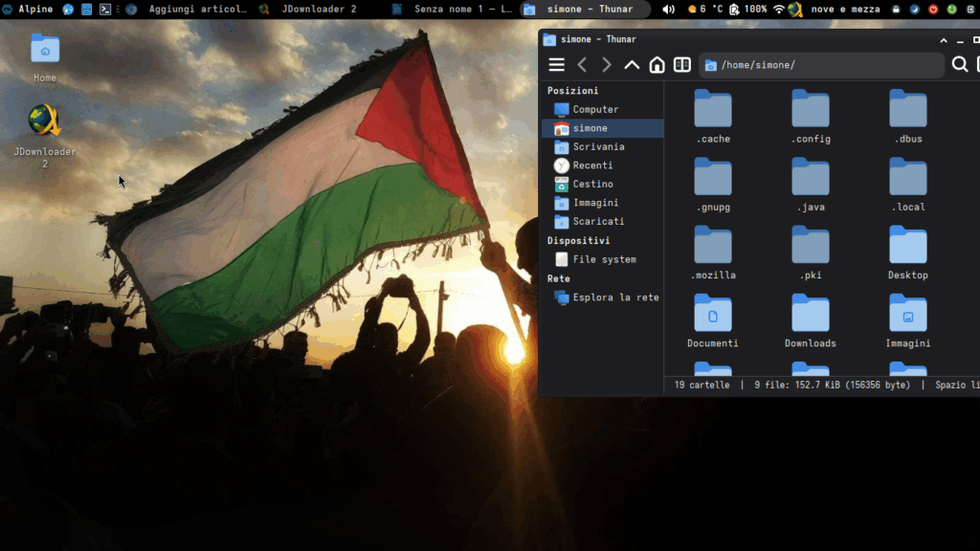The height and width of the screenshot is (551, 980).
Task: Select File system under Dispositivi
Action: click(x=603, y=259)
